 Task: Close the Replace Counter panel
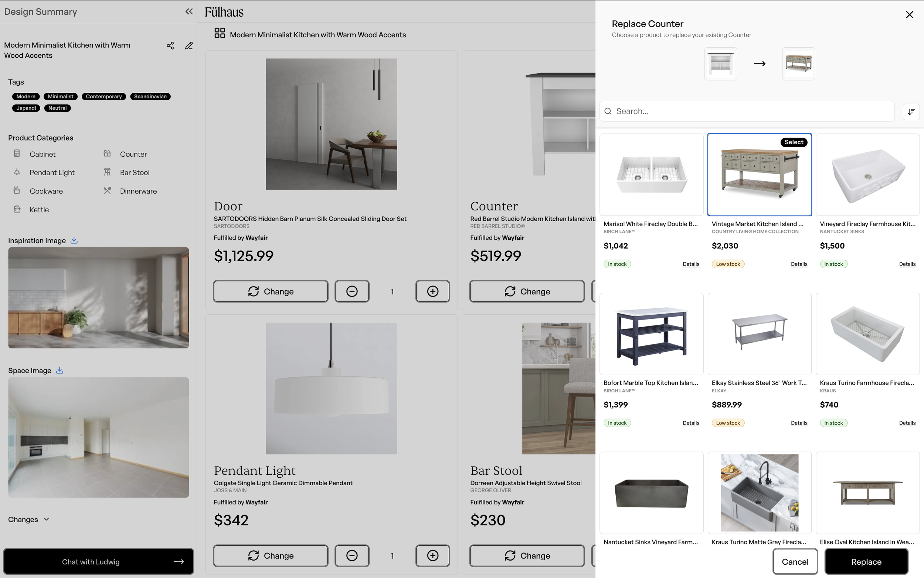pyautogui.click(x=910, y=14)
